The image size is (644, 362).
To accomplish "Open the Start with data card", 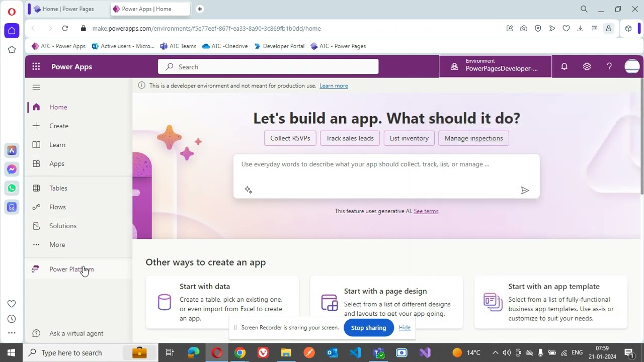I will click(222, 302).
